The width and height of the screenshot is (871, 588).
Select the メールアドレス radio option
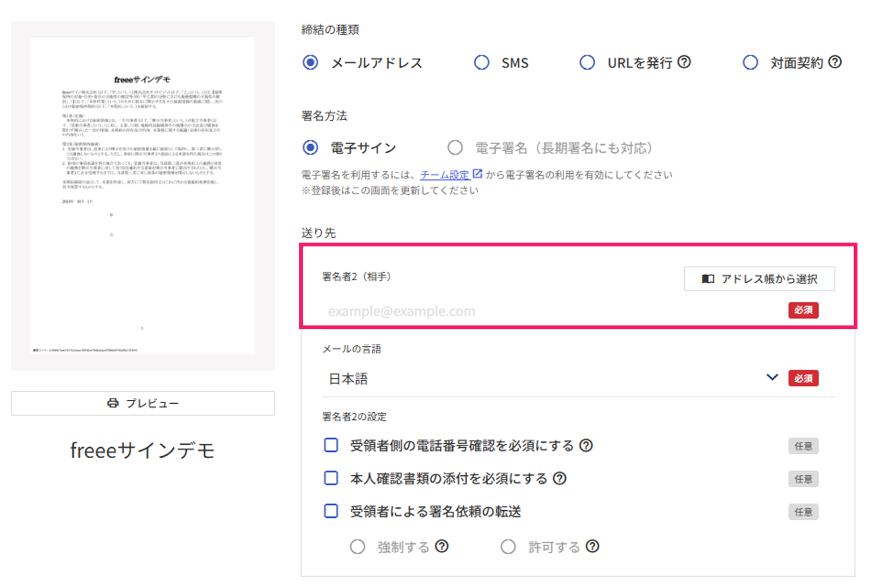point(310,63)
